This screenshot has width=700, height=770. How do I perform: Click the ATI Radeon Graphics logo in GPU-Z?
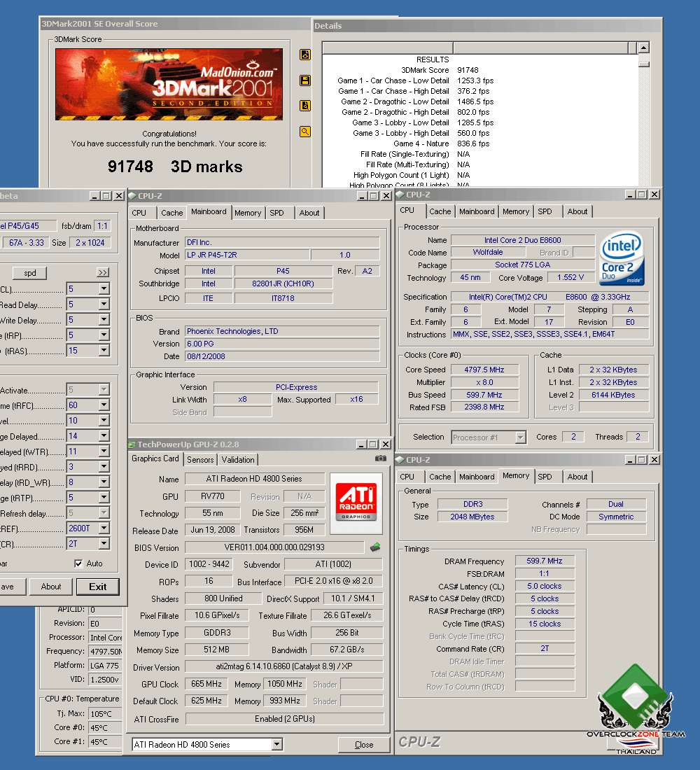(x=356, y=503)
